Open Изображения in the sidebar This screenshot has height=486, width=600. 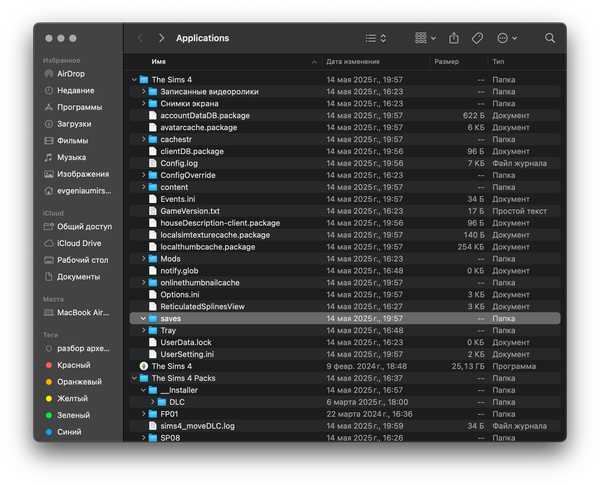pos(77,174)
